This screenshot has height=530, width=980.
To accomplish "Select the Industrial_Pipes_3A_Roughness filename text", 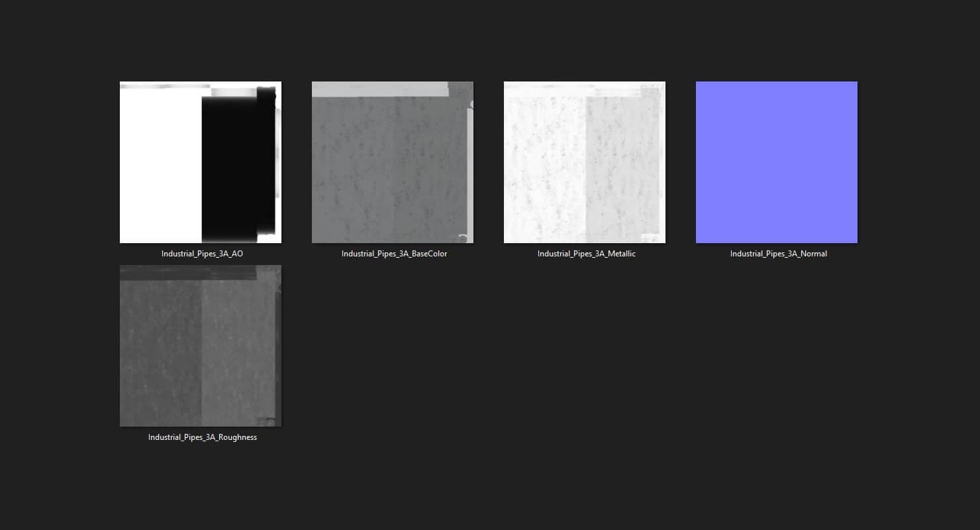I will point(202,437).
